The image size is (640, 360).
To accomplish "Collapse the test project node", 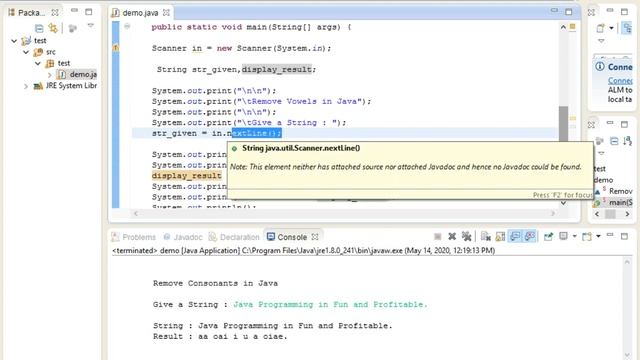I will tap(14, 41).
